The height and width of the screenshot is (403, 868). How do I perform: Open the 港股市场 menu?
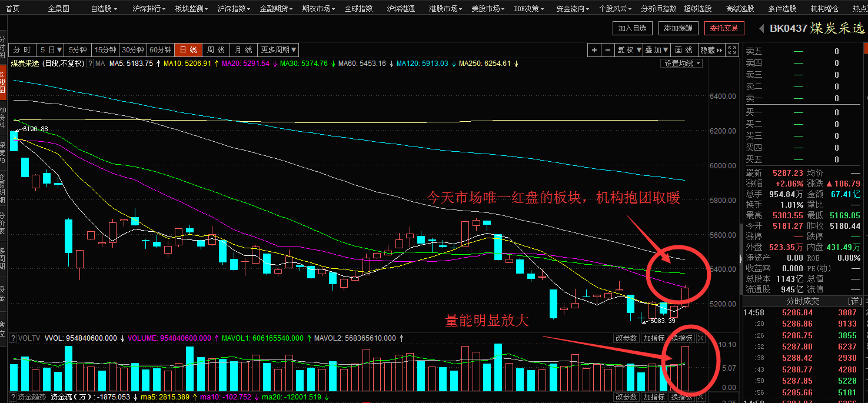tap(445, 9)
